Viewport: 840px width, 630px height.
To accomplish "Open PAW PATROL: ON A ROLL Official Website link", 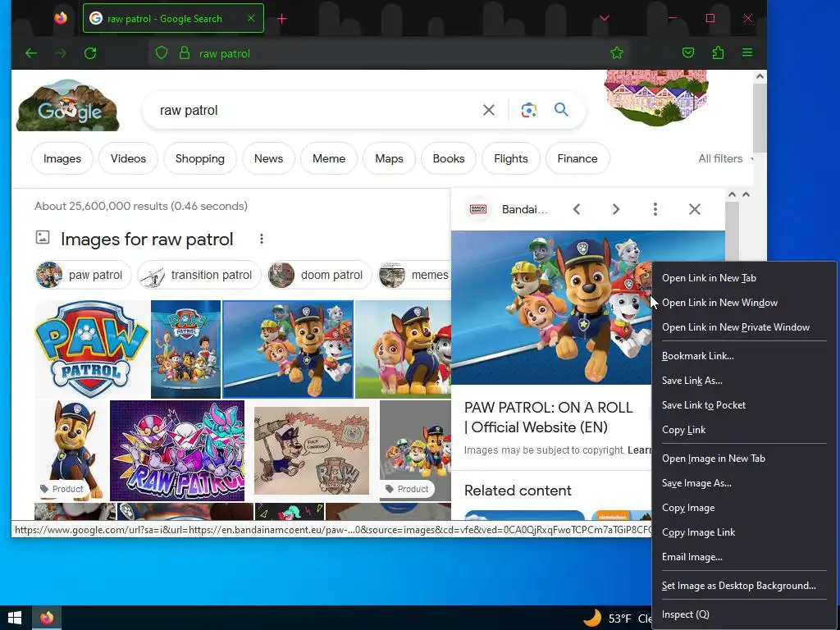I will (549, 418).
